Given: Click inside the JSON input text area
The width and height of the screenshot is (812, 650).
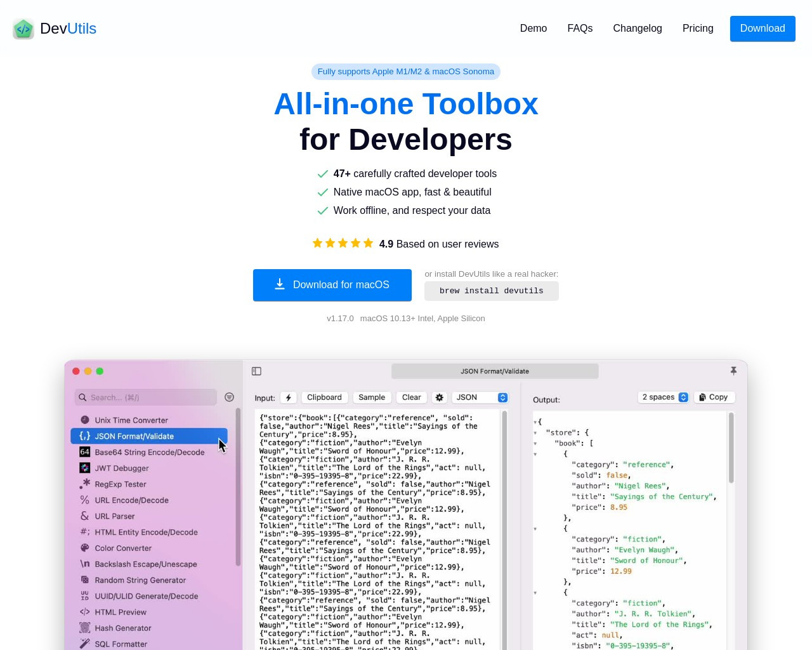Looking at the screenshot, I should point(377,530).
